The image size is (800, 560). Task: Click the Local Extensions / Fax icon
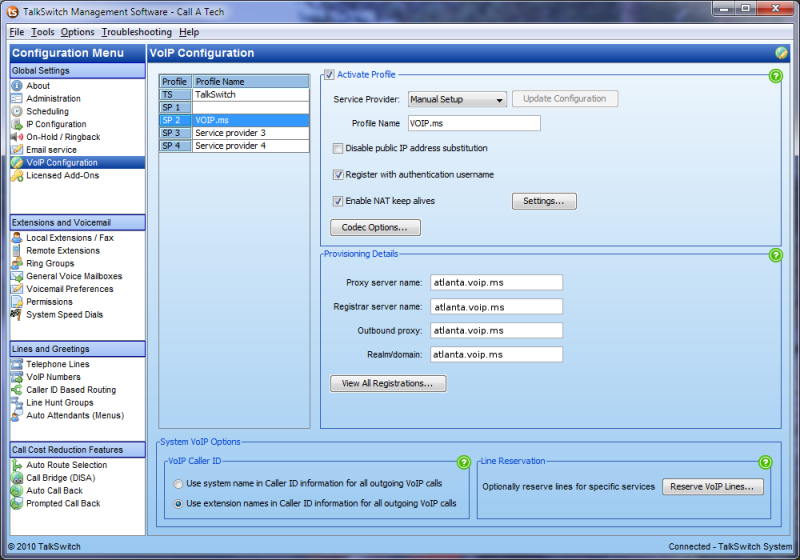click(17, 238)
